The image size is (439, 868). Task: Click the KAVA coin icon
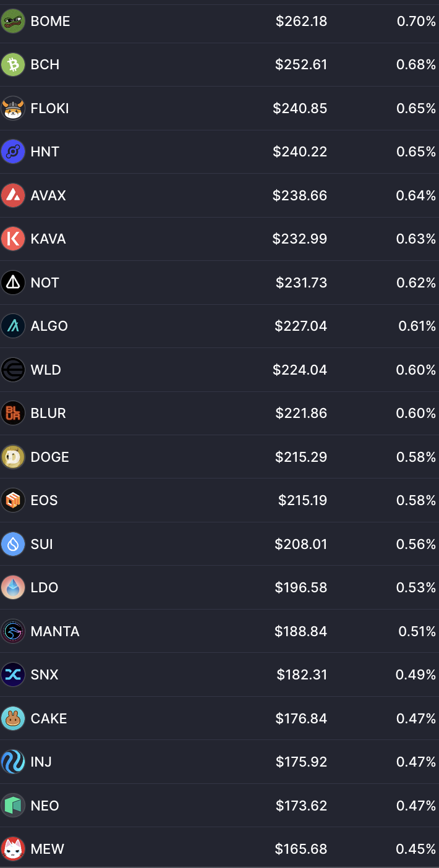pos(13,239)
